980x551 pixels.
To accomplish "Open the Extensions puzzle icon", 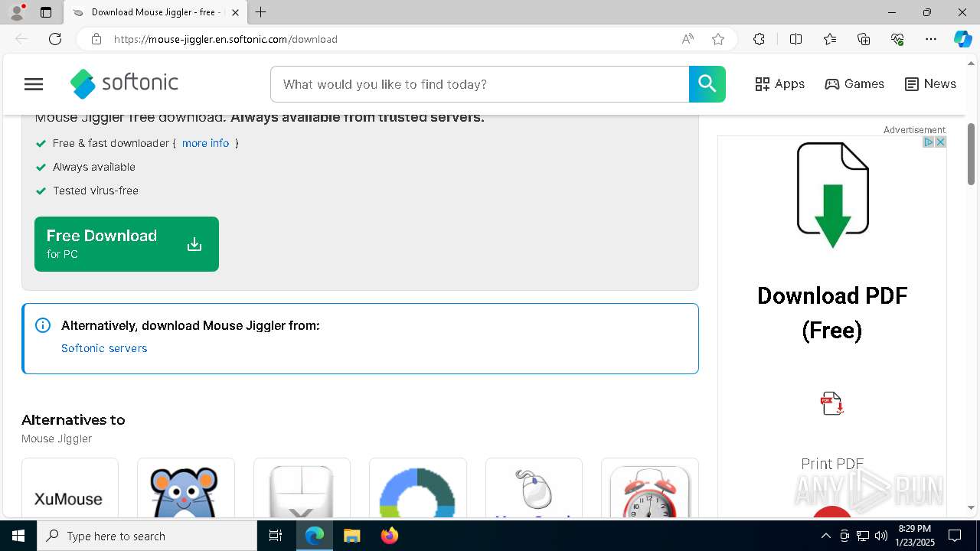I will [759, 39].
